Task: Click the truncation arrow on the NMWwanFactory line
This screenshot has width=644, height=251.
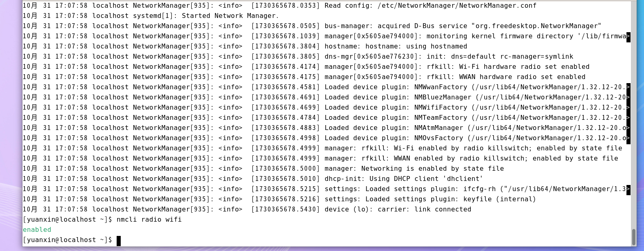Action: click(x=628, y=87)
